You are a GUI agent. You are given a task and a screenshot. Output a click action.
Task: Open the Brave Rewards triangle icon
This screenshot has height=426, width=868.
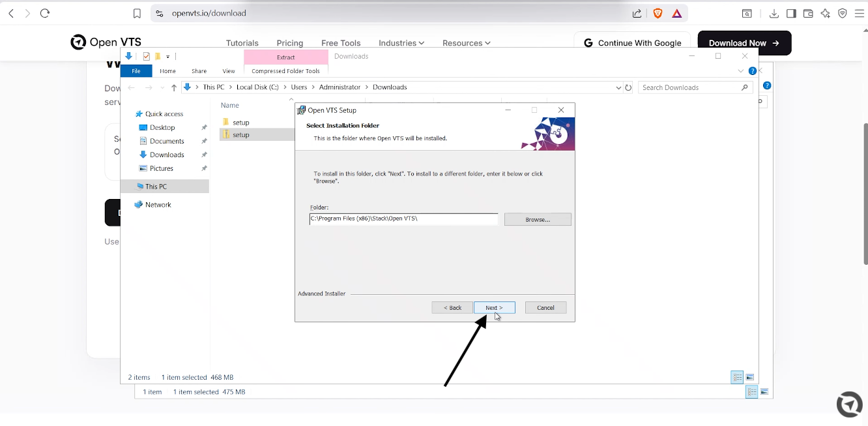pos(677,13)
